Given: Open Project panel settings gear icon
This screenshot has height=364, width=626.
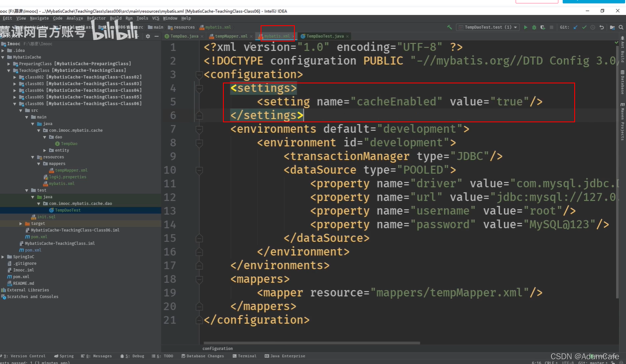Looking at the screenshot, I should [148, 36].
